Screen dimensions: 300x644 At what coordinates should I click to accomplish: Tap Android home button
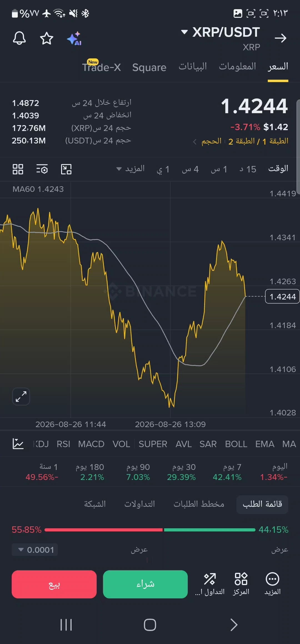coord(150,625)
